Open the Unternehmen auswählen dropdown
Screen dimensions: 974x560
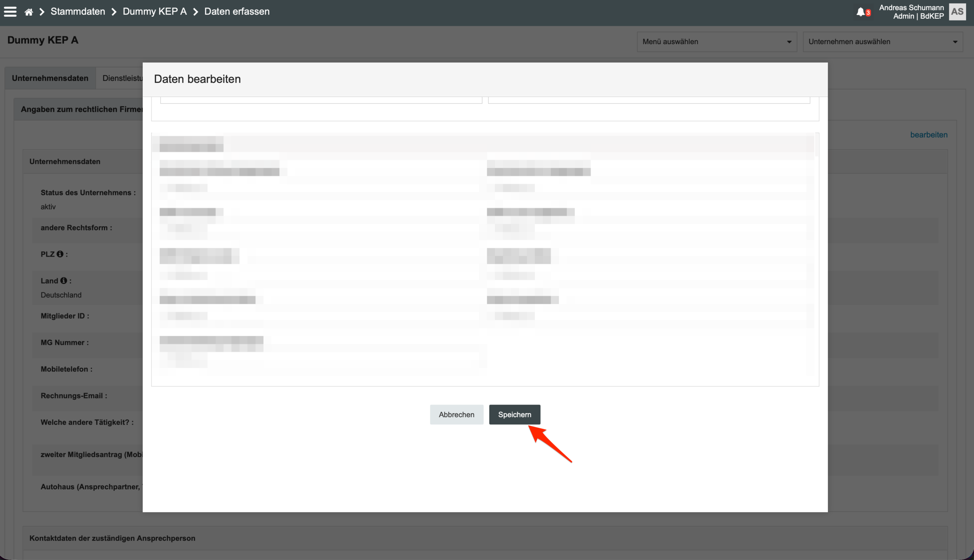(882, 41)
